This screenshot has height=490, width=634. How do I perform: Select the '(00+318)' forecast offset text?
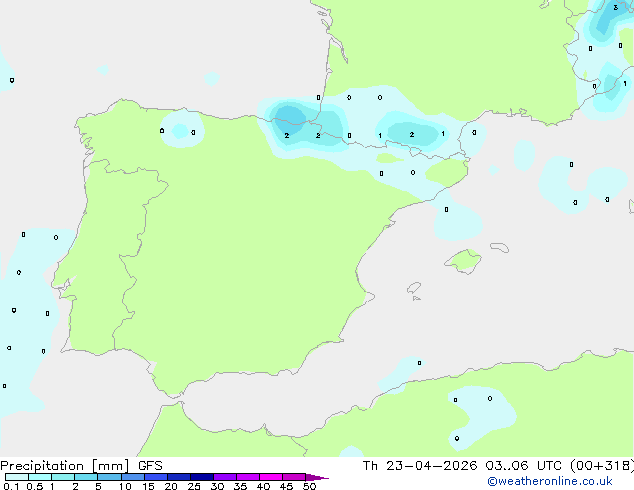point(602,466)
